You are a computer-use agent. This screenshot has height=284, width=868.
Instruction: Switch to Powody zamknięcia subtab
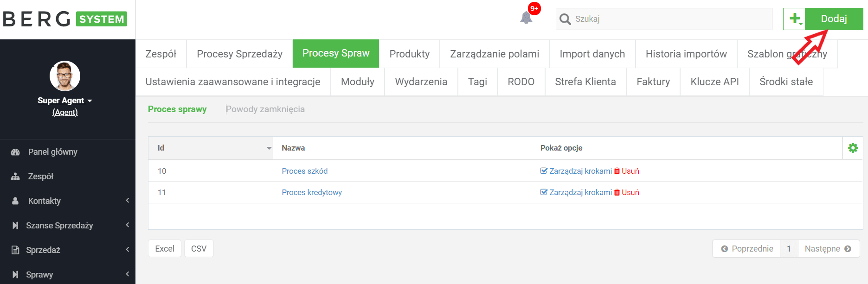265,109
